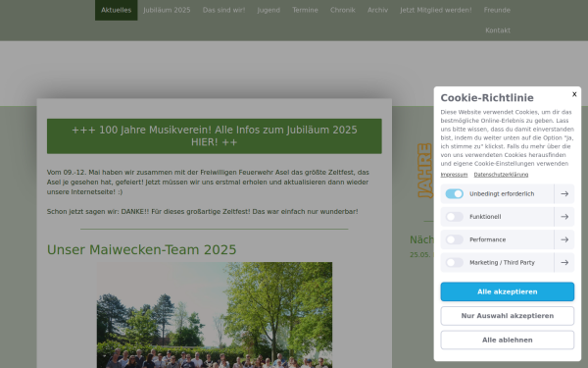This screenshot has width=588, height=368.
Task: Open the Termine menu entry
Action: (305, 10)
